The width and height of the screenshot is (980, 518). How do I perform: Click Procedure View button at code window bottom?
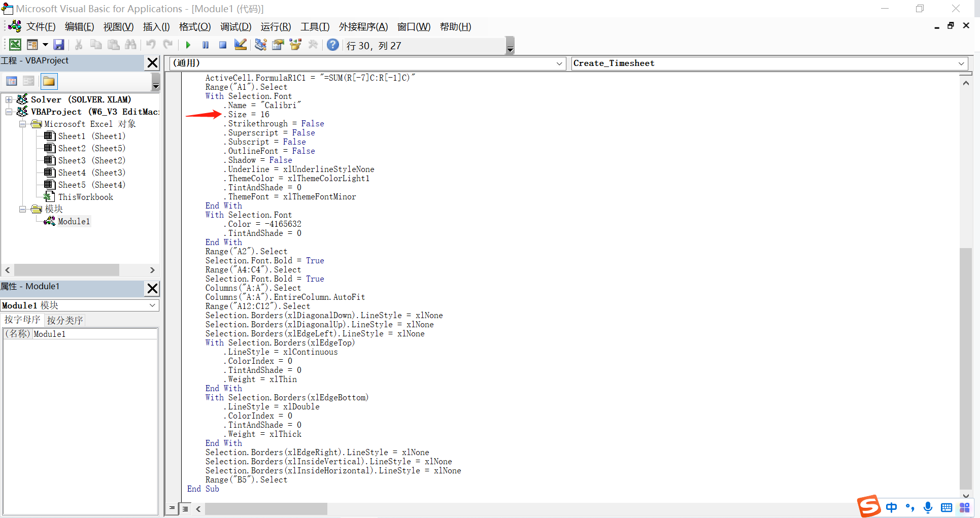[x=172, y=508]
